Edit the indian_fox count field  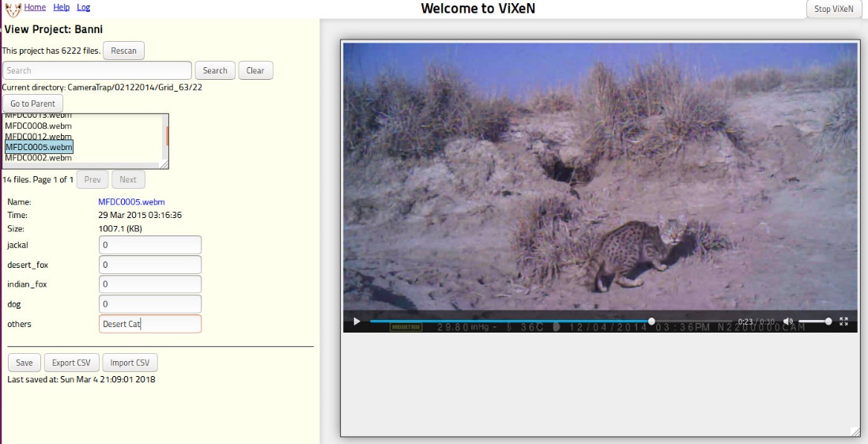tap(150, 284)
